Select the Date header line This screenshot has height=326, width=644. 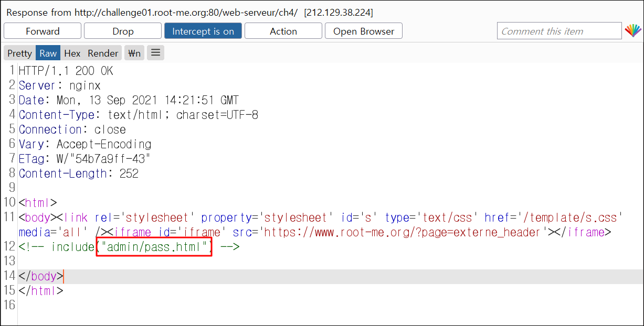(x=129, y=100)
